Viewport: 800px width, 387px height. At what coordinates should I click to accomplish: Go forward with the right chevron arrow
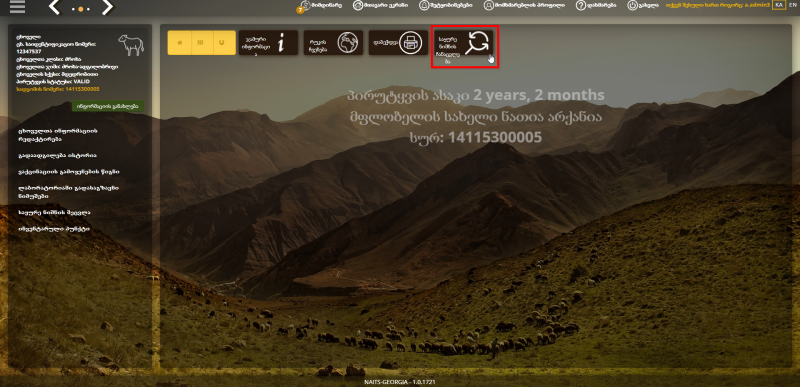click(x=107, y=7)
